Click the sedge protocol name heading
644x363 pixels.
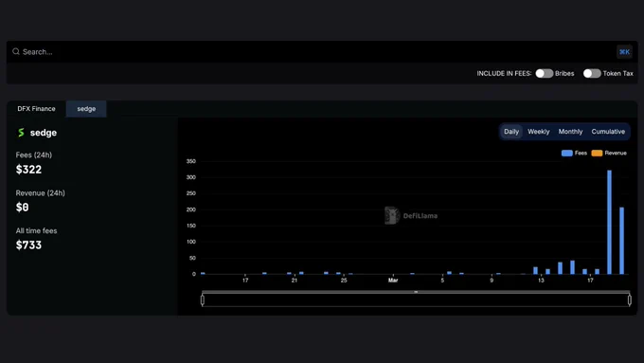tap(44, 133)
